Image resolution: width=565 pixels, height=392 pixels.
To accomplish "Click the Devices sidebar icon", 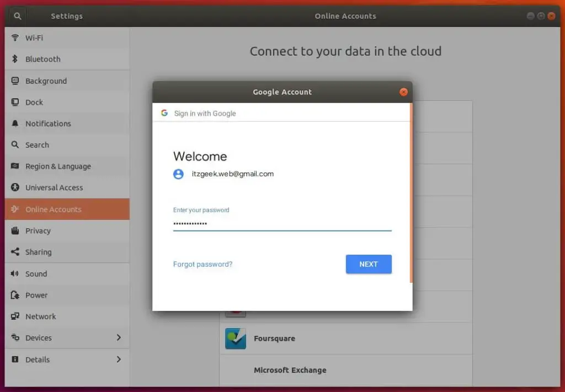I will [x=15, y=337].
